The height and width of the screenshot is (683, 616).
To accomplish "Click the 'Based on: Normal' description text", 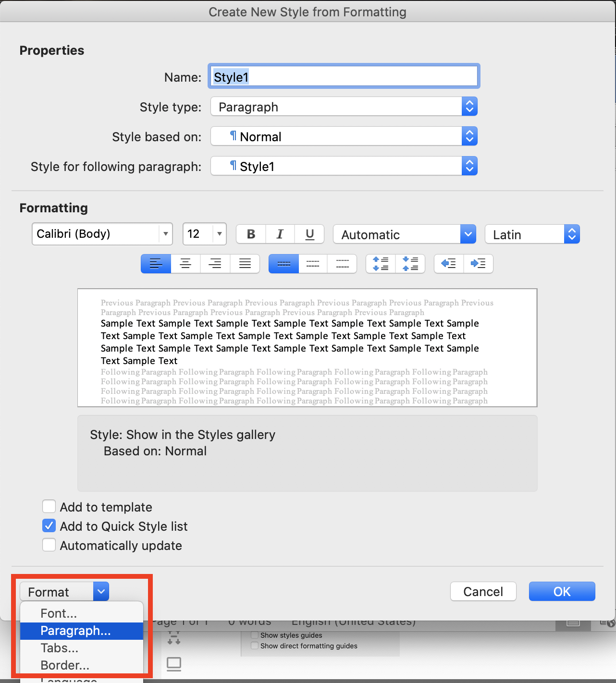I will coord(155,451).
